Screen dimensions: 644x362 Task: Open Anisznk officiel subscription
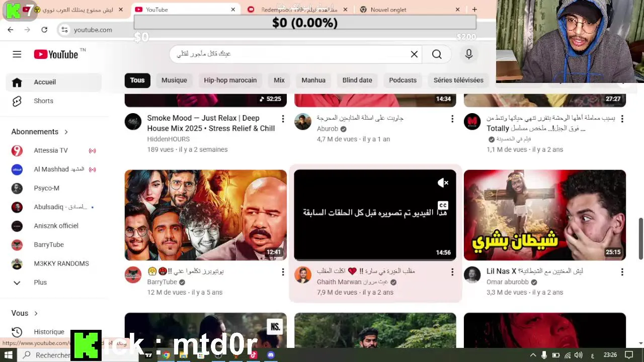(x=54, y=226)
